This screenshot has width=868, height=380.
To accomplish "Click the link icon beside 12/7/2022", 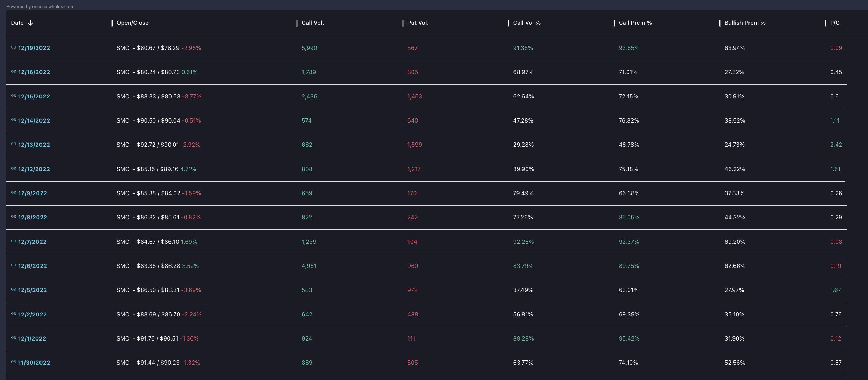I will (14, 241).
